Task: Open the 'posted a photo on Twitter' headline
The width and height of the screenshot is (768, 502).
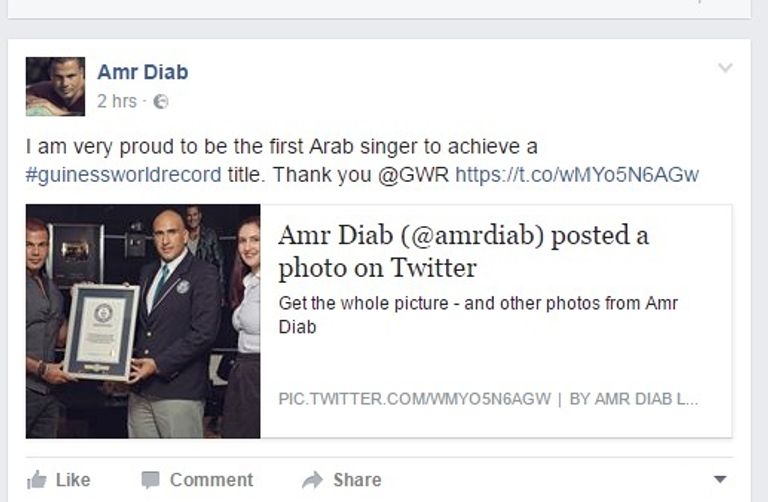Action: point(463,251)
